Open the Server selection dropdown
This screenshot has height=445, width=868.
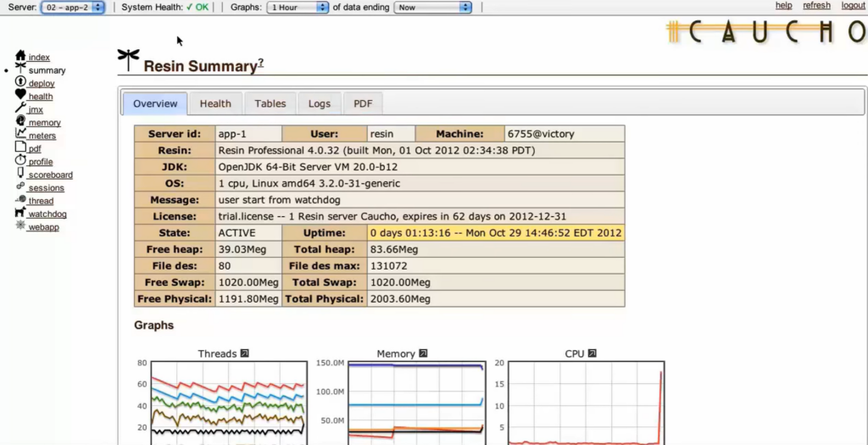coord(73,7)
